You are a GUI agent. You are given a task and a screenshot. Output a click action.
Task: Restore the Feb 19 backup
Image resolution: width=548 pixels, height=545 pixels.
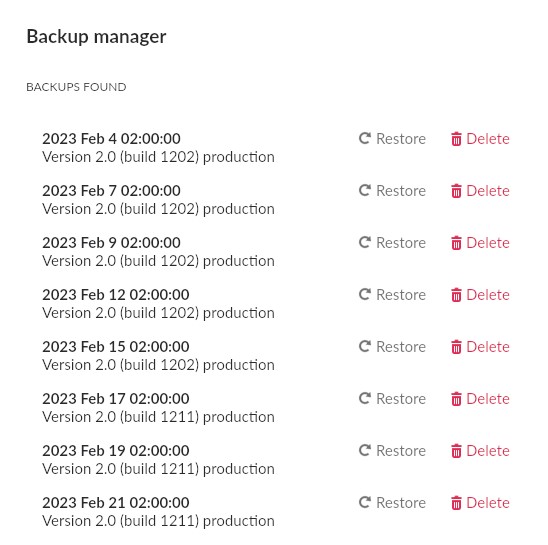392,451
